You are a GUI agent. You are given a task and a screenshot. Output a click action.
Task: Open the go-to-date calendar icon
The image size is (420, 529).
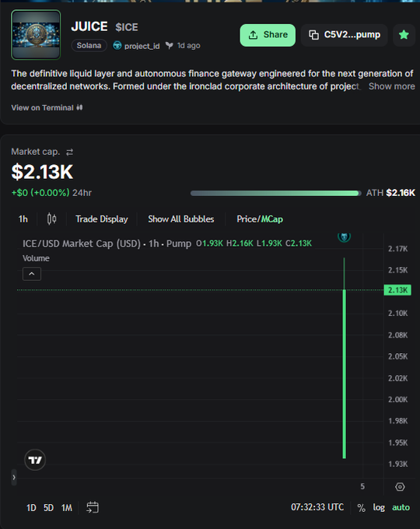pos(93,507)
